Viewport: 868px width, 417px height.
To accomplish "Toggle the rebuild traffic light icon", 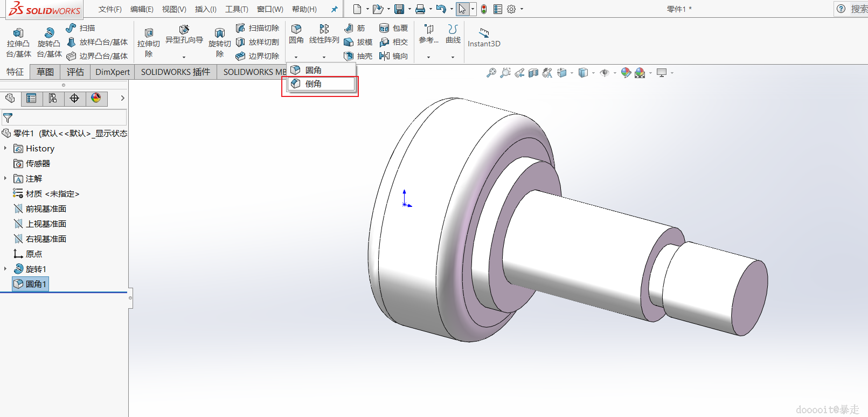I will [x=484, y=9].
